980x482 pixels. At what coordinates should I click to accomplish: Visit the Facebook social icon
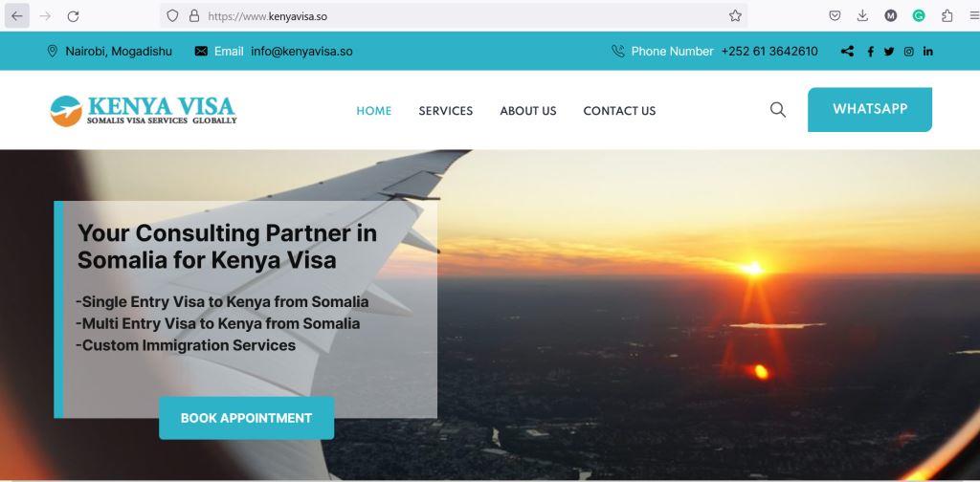[870, 52]
